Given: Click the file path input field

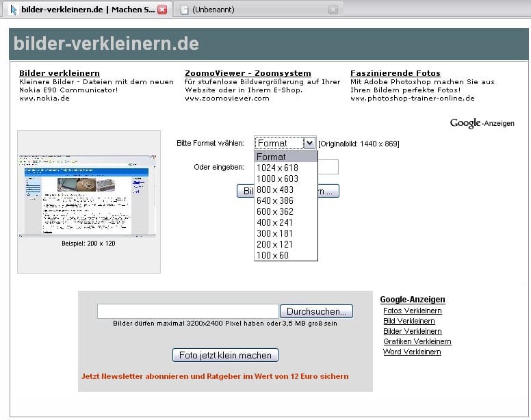Looking at the screenshot, I should click(x=188, y=311).
